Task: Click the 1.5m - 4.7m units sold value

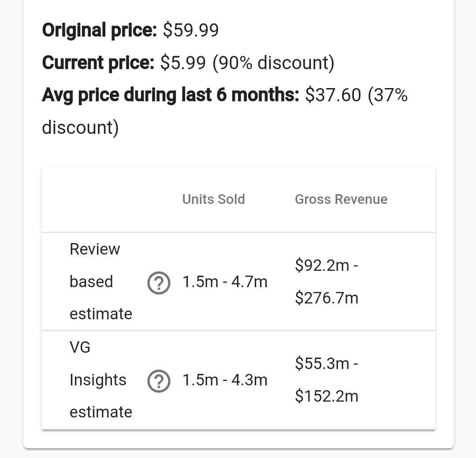Action: tap(225, 282)
